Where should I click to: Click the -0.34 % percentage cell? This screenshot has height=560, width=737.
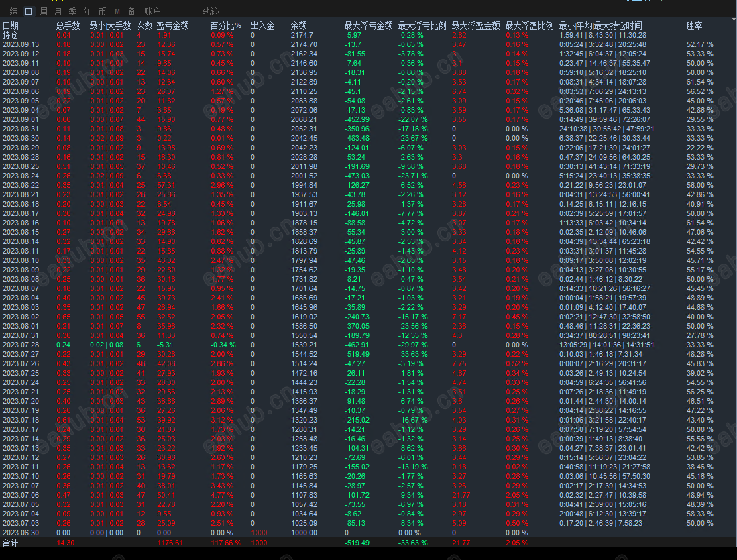[223, 345]
